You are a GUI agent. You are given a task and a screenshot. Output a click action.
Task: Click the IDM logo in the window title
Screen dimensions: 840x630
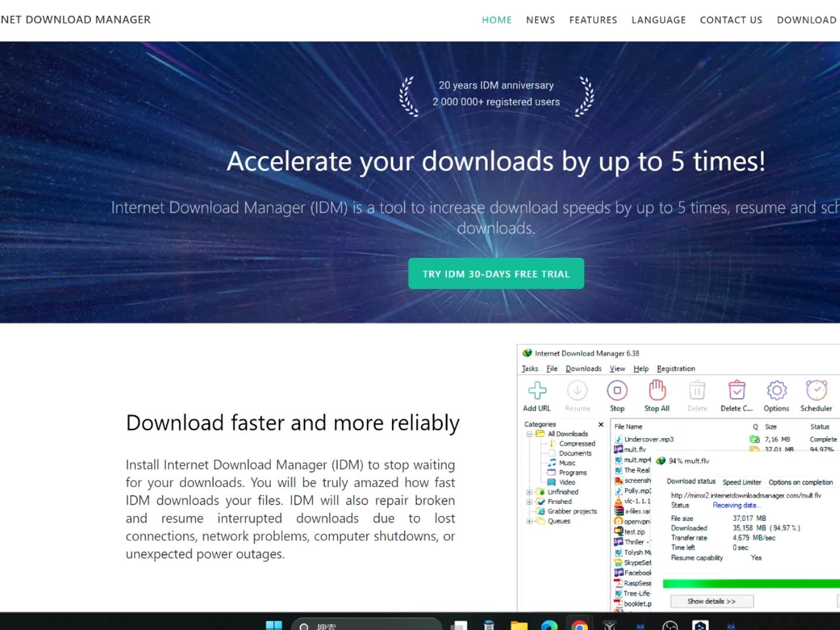527,353
